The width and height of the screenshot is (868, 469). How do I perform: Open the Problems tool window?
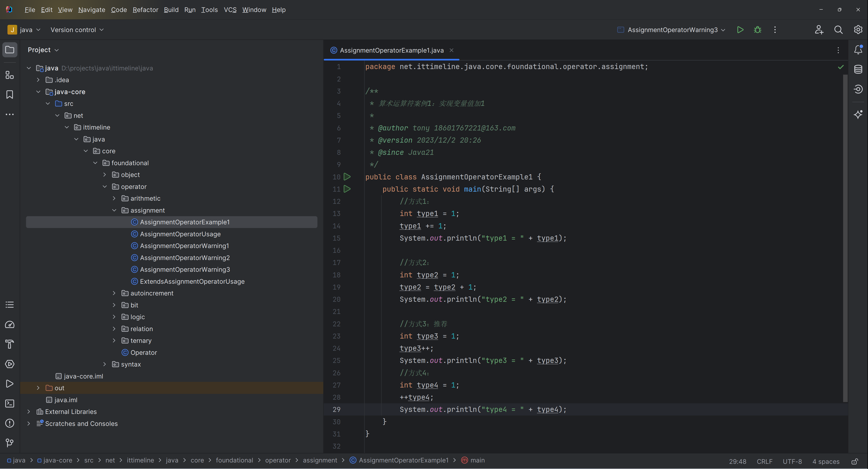click(x=10, y=423)
